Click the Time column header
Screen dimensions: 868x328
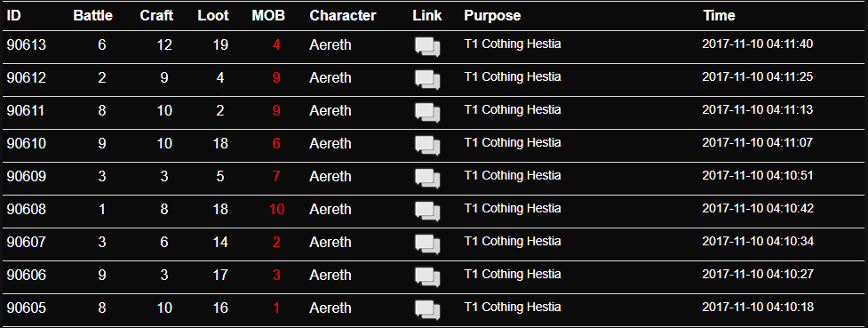(719, 15)
